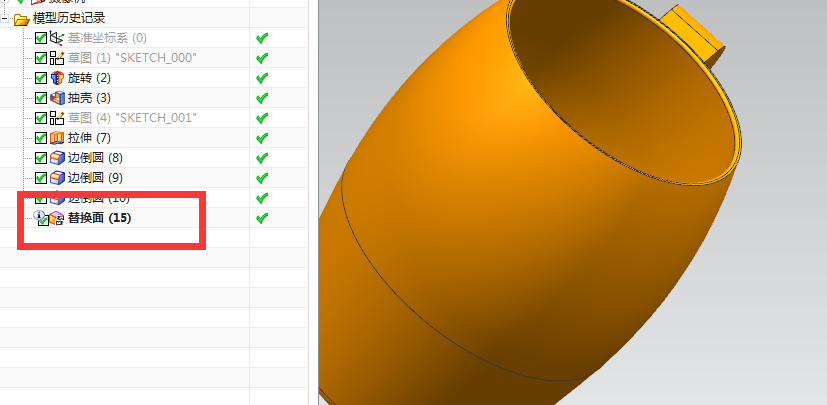This screenshot has width=827, height=405.
Task: Select the 拉伸 (7) feature text
Action: 89,138
